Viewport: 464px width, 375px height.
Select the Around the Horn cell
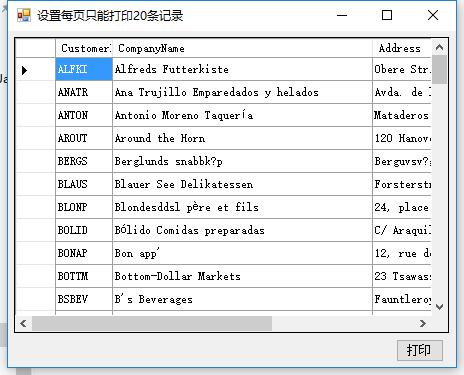coord(242,138)
